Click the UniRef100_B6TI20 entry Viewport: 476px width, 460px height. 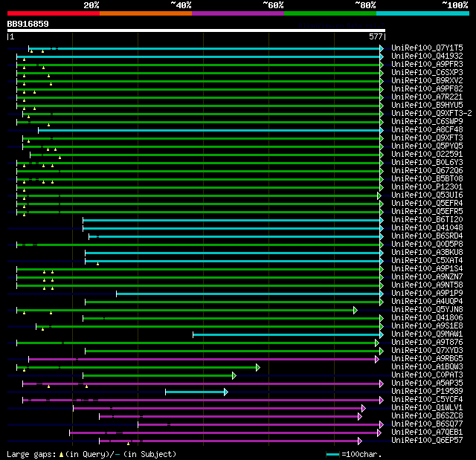427,220
